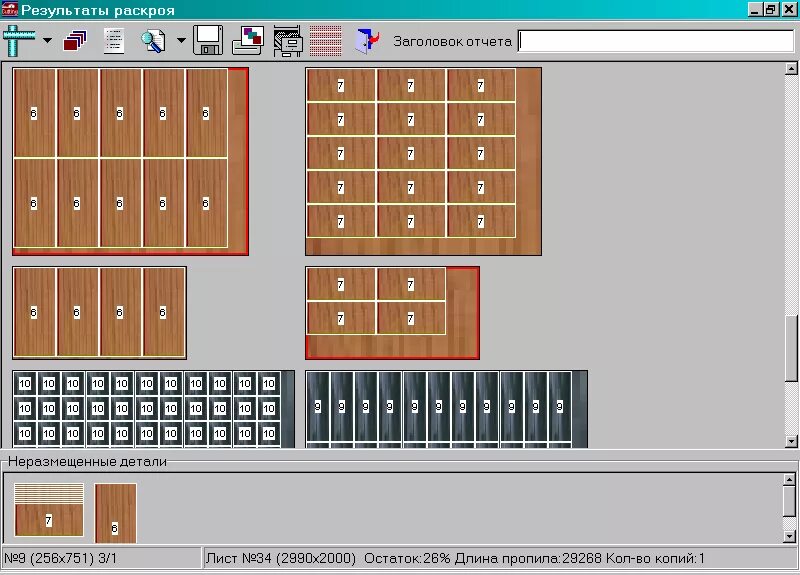
Task: Open the dropdown arrow beside the ruler icon
Action: [47, 40]
